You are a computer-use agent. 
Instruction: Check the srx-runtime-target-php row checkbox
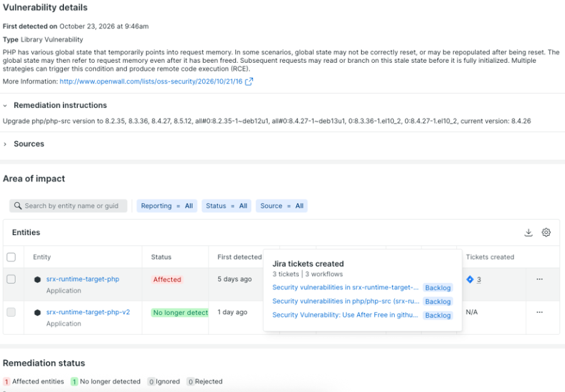tap(11, 279)
